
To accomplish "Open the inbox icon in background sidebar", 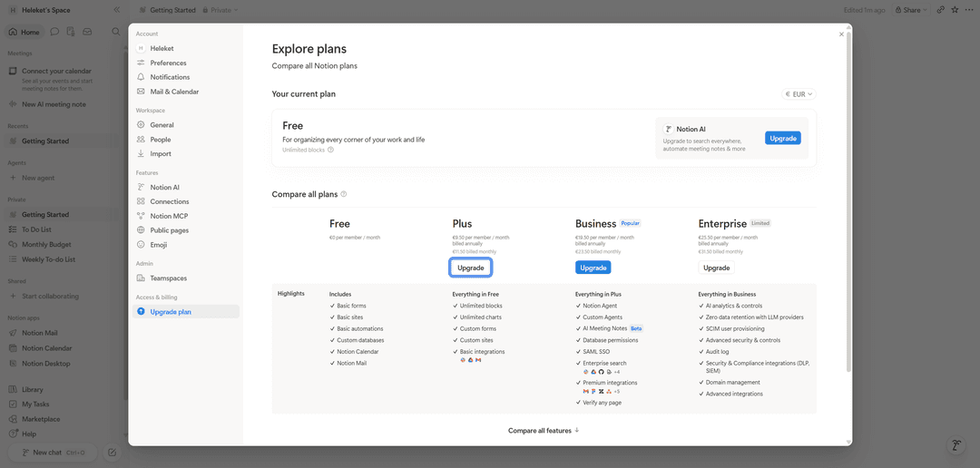I will pyautogui.click(x=87, y=32).
